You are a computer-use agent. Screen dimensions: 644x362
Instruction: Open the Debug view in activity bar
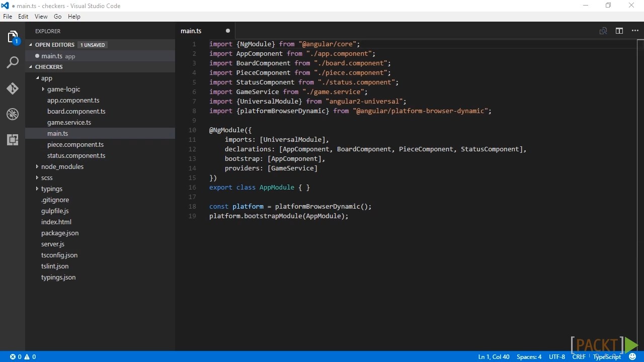coord(13,114)
